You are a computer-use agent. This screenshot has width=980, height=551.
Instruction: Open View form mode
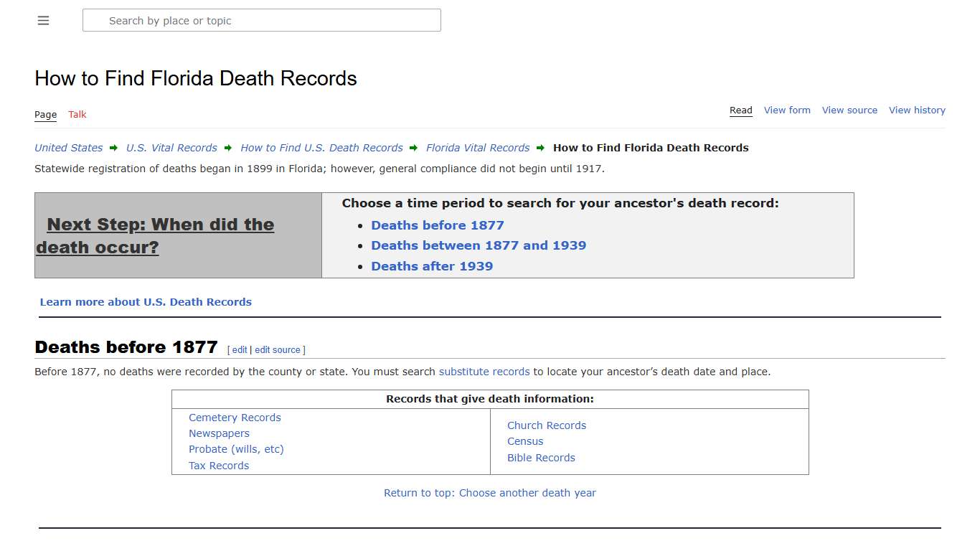point(787,110)
